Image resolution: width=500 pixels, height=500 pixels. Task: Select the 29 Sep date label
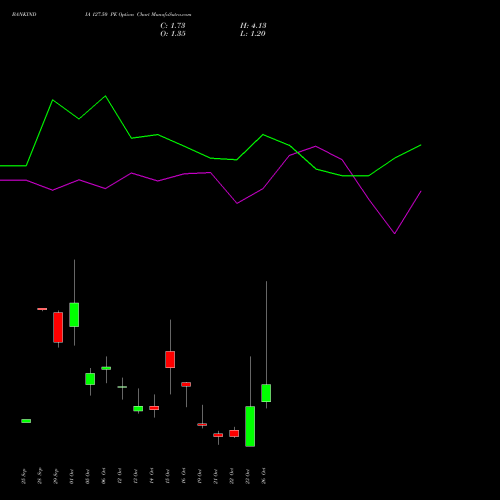(56, 476)
